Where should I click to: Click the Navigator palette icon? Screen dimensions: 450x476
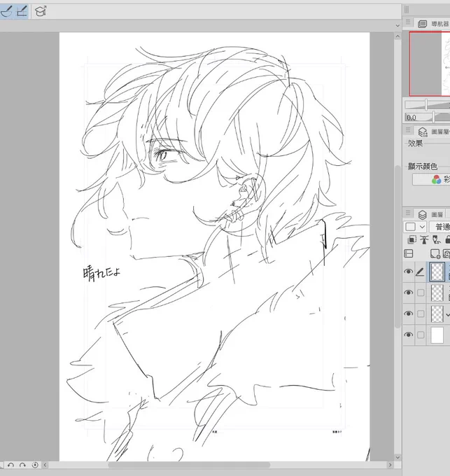click(x=423, y=24)
